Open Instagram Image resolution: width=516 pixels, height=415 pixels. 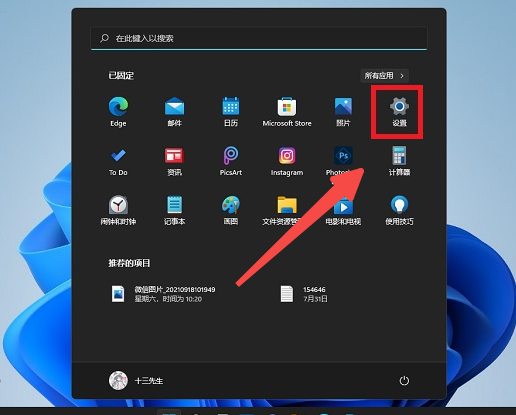(287, 161)
